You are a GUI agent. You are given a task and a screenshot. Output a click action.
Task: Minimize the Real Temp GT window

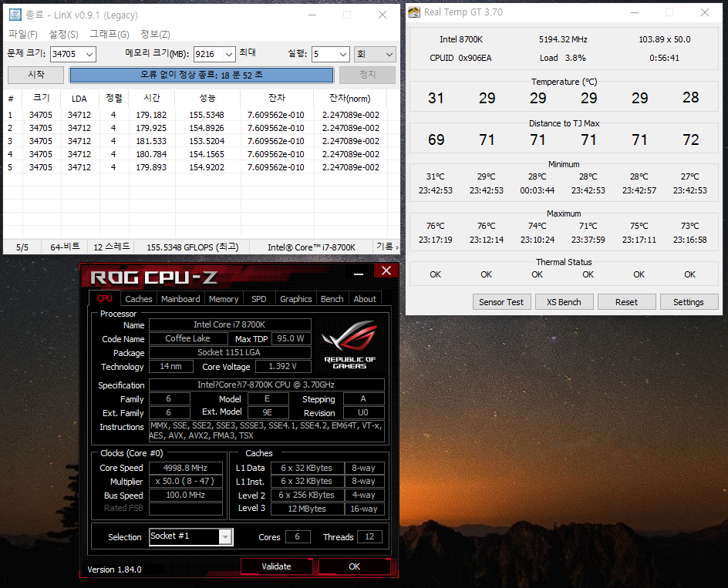click(x=635, y=12)
